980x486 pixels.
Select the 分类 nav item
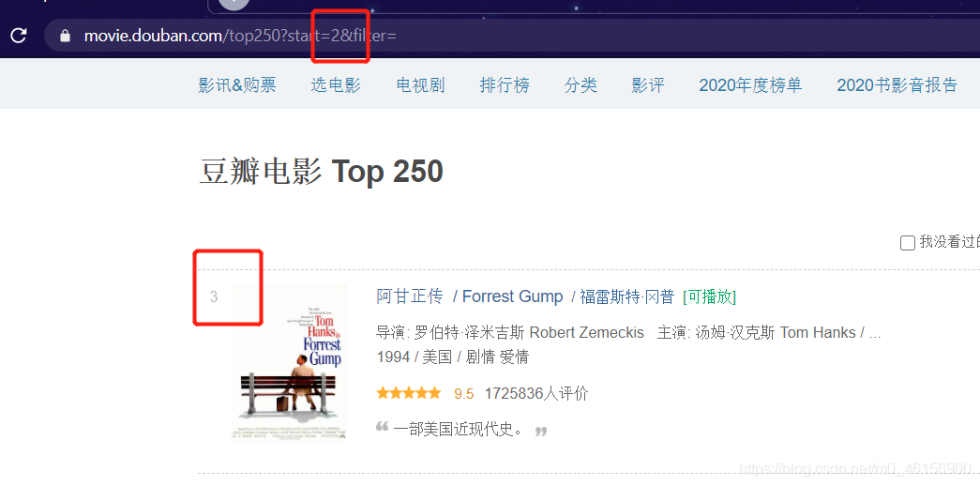click(581, 85)
